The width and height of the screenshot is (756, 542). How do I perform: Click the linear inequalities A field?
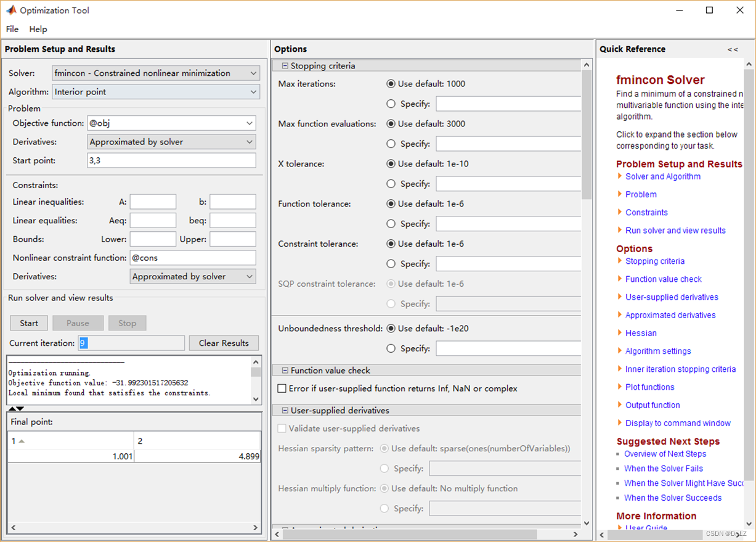click(153, 202)
